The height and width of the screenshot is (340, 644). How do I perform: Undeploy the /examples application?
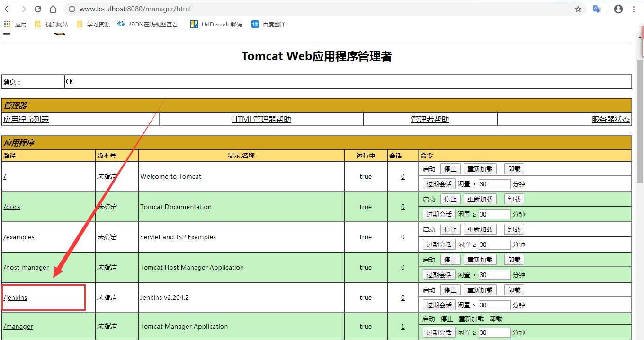514,229
